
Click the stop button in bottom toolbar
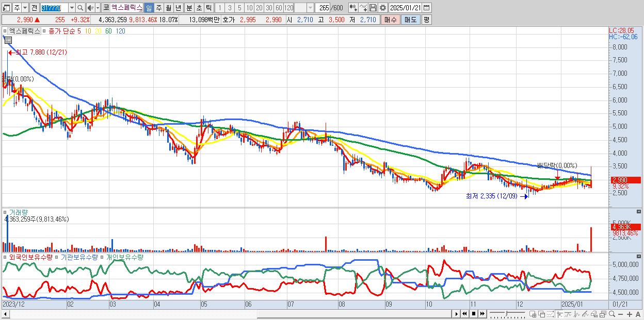pyautogui.click(x=474, y=314)
